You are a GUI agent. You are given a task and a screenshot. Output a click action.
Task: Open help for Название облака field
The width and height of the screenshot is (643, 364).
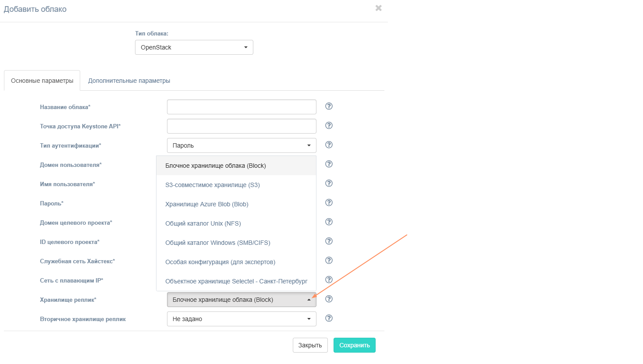coord(329,106)
